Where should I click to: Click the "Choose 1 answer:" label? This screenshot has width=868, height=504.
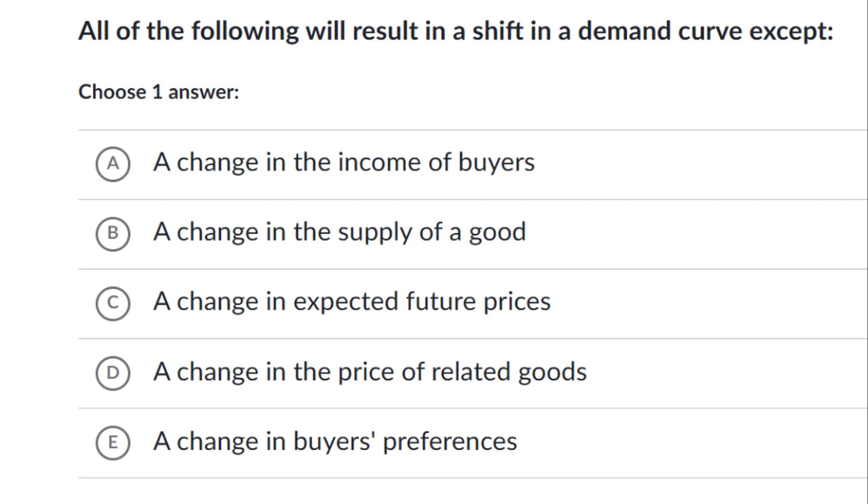pyautogui.click(x=158, y=92)
